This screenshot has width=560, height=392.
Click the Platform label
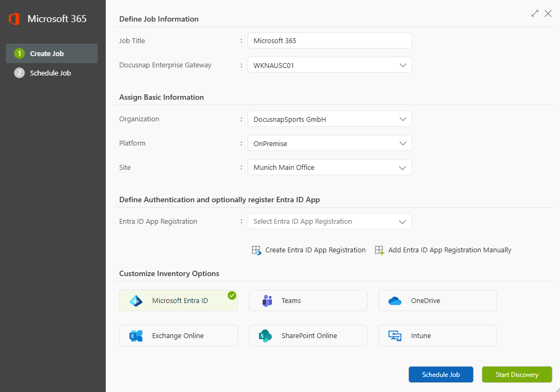tap(132, 143)
